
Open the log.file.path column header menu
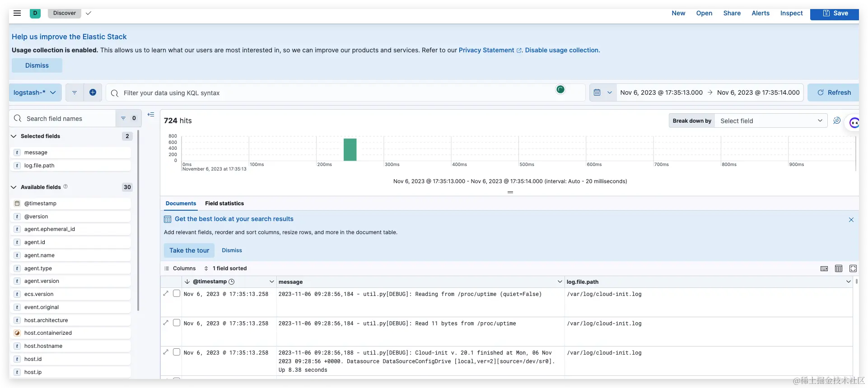(848, 282)
